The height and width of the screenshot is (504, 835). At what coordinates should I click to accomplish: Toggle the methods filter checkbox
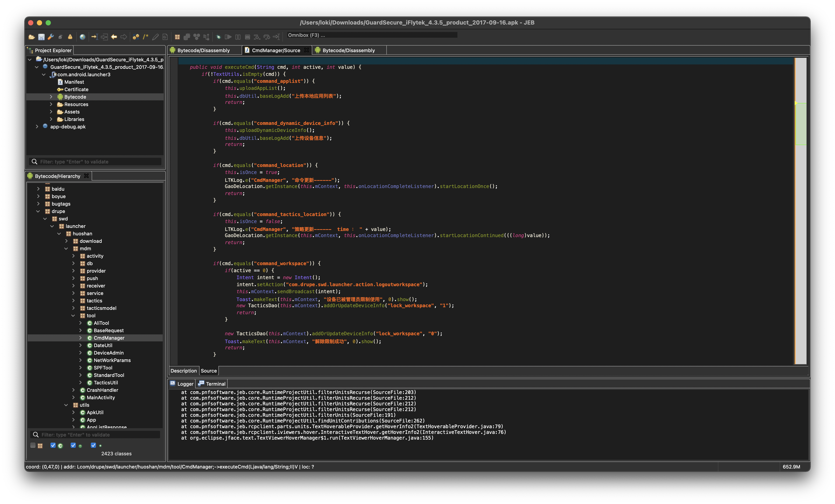pos(73,445)
